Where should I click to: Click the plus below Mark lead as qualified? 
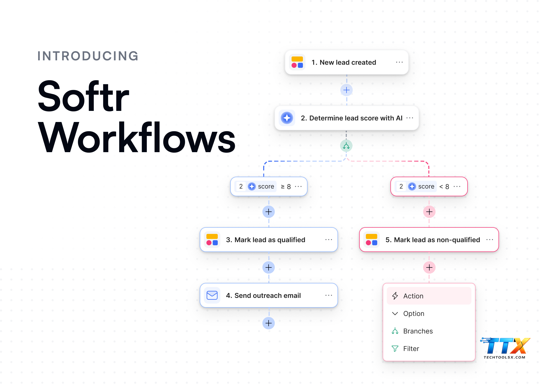(x=269, y=267)
